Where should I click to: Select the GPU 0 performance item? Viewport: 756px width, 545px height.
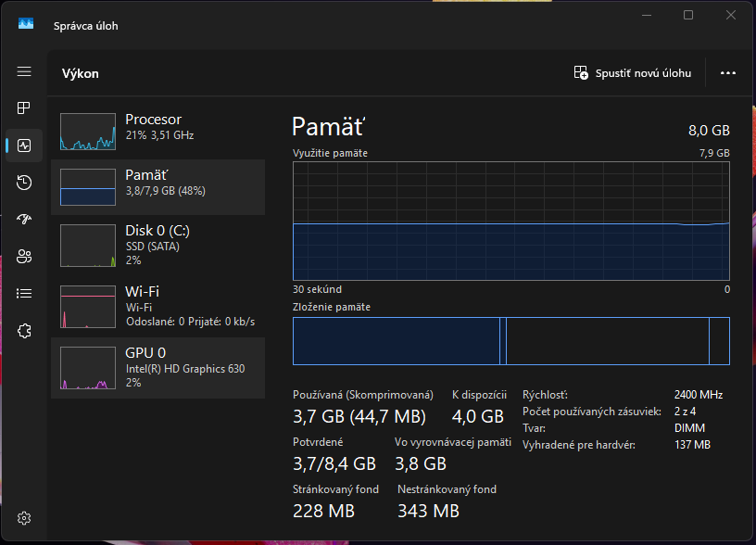(x=157, y=366)
